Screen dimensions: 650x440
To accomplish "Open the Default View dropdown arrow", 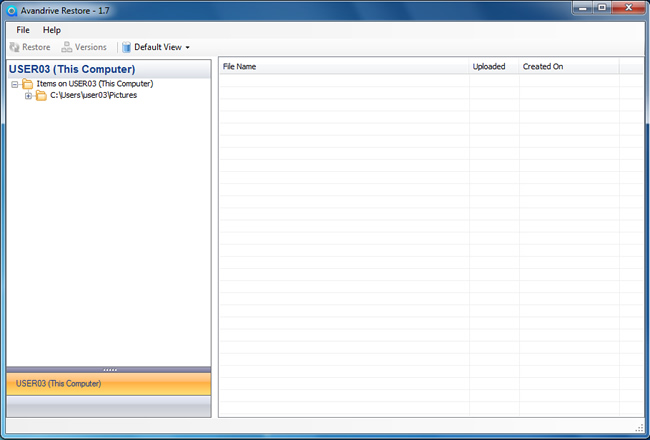I will [x=187, y=47].
